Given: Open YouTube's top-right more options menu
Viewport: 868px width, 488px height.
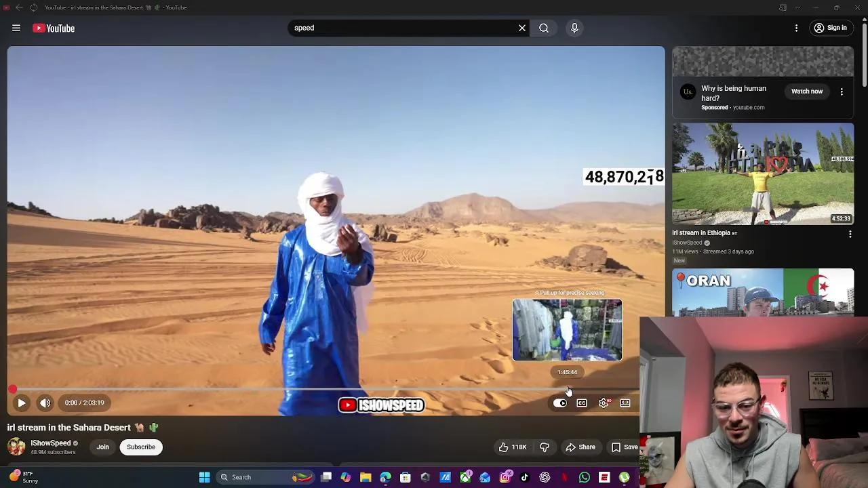Looking at the screenshot, I should [796, 28].
